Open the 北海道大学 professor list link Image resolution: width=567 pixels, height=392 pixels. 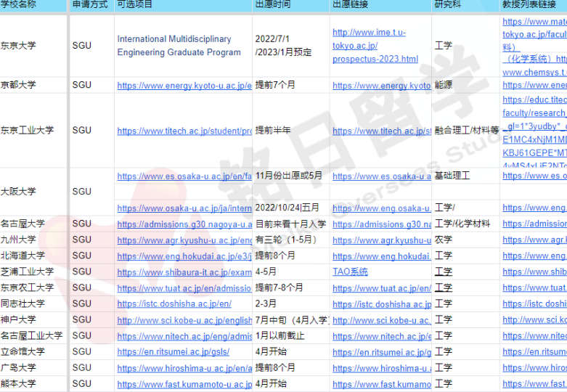534,256
